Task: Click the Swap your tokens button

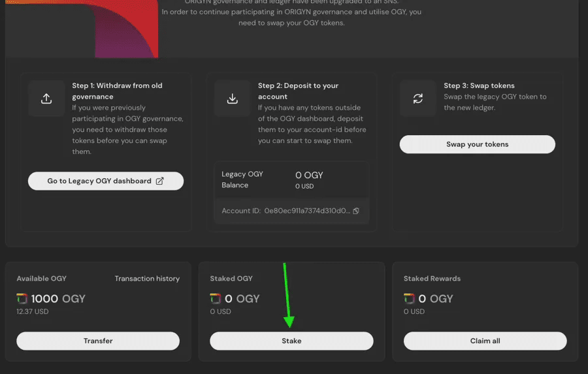Action: (478, 144)
